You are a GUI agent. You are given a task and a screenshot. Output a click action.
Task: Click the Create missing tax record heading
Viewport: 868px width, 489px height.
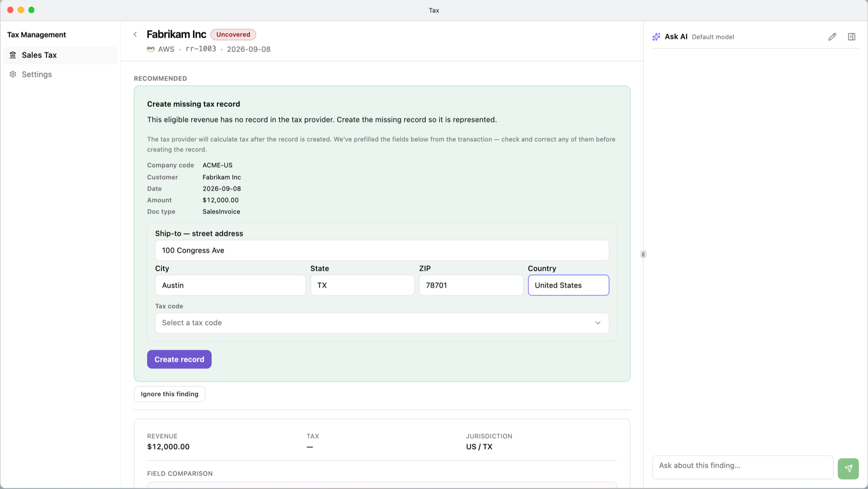[194, 104]
